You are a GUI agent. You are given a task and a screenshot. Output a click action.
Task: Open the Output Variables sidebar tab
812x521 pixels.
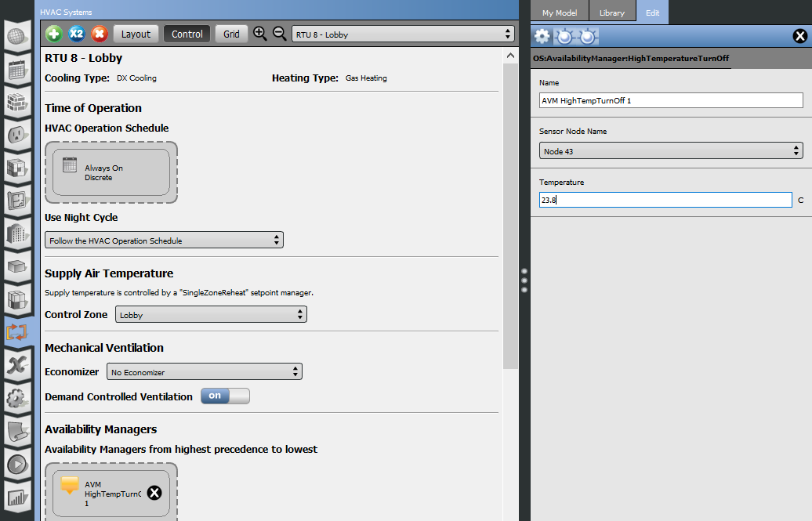16,365
